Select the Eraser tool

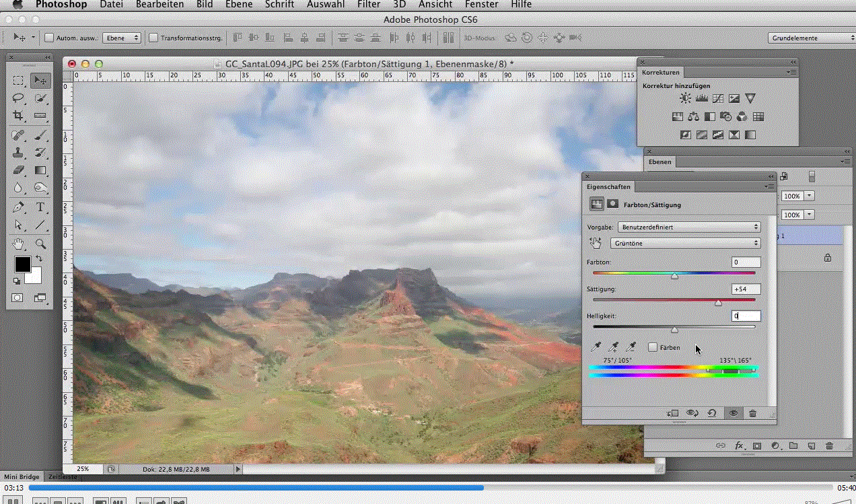[x=18, y=170]
